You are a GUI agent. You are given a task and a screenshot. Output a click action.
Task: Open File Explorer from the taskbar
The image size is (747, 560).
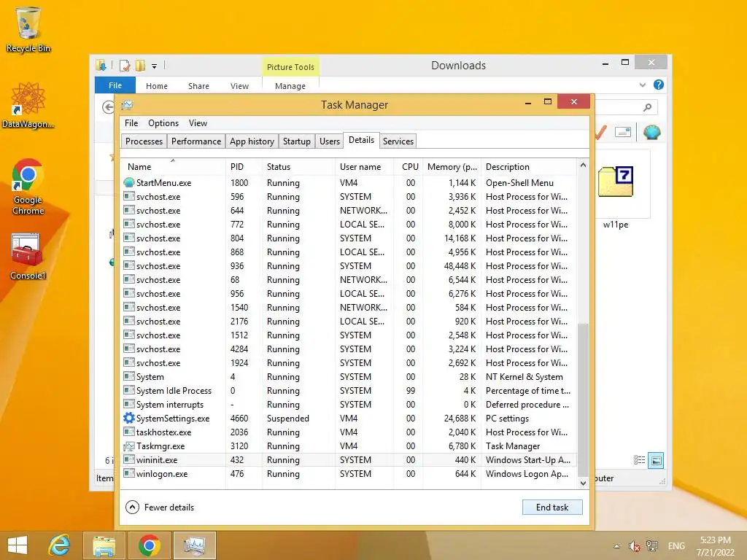(104, 545)
